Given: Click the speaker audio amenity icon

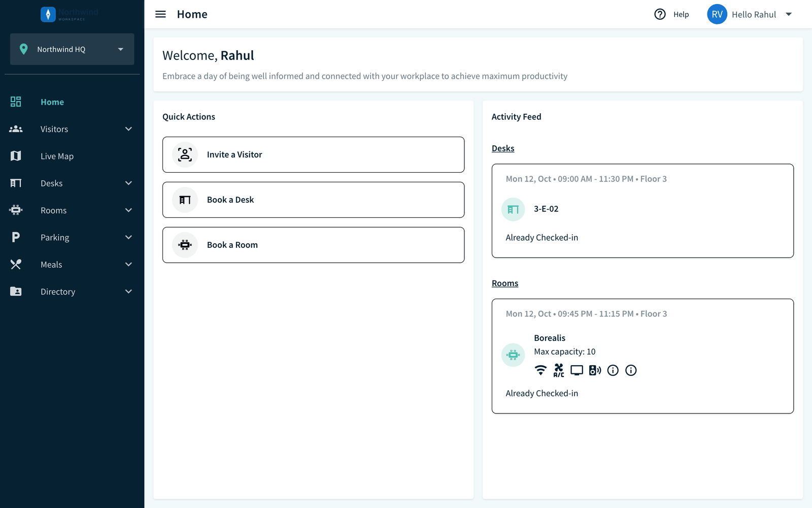Looking at the screenshot, I should 595,370.
